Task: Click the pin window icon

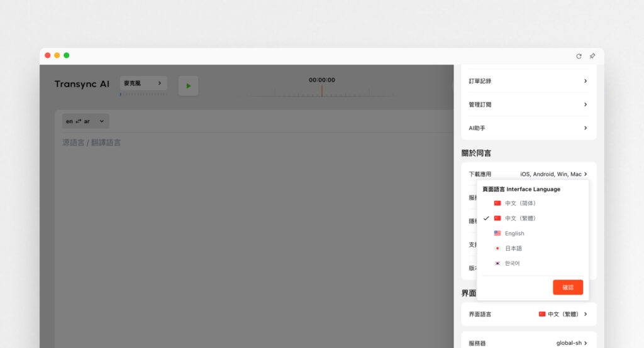Action: click(592, 56)
